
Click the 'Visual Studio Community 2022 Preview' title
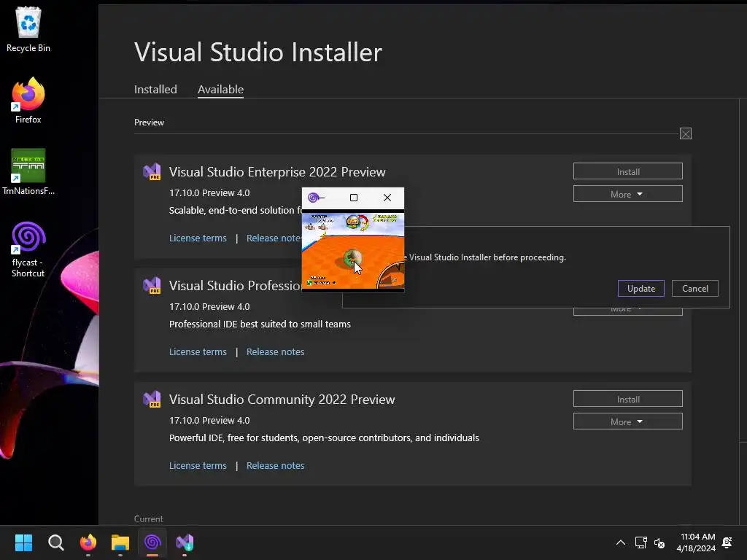point(282,400)
